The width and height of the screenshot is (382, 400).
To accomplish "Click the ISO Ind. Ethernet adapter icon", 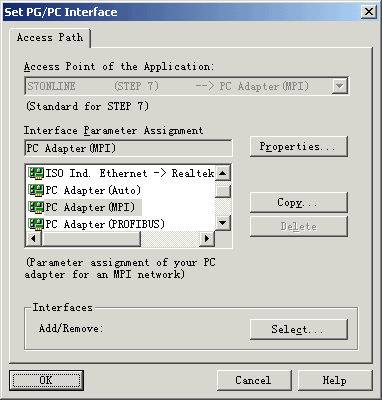I will pyautogui.click(x=36, y=173).
